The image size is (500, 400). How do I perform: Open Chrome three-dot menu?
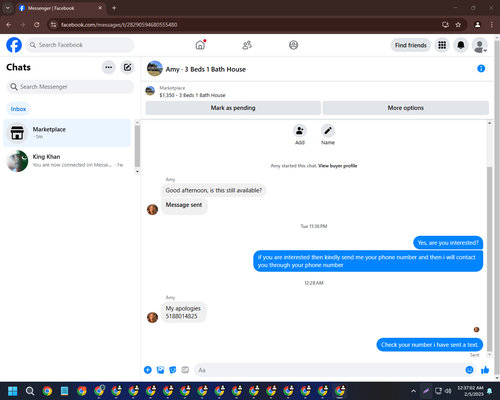[492, 25]
